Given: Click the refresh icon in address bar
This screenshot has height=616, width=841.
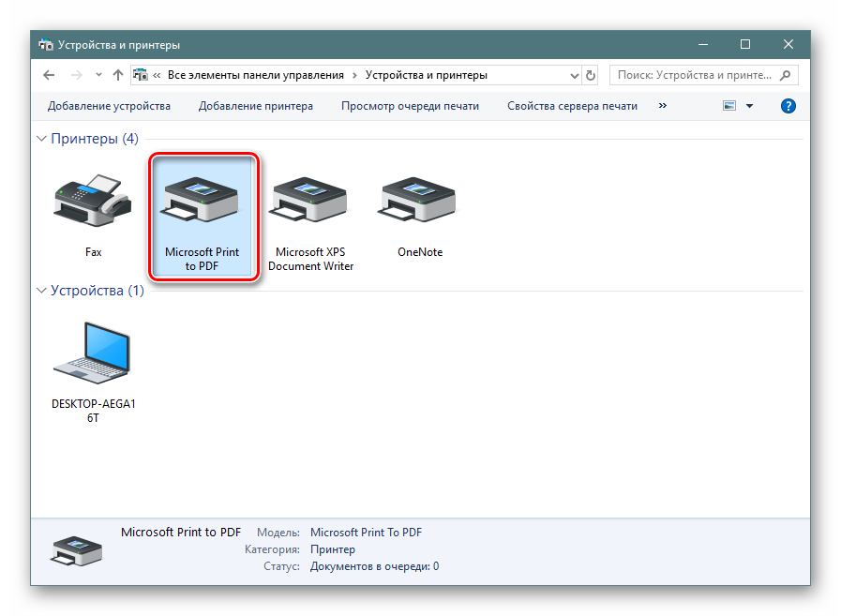Looking at the screenshot, I should click(x=590, y=75).
